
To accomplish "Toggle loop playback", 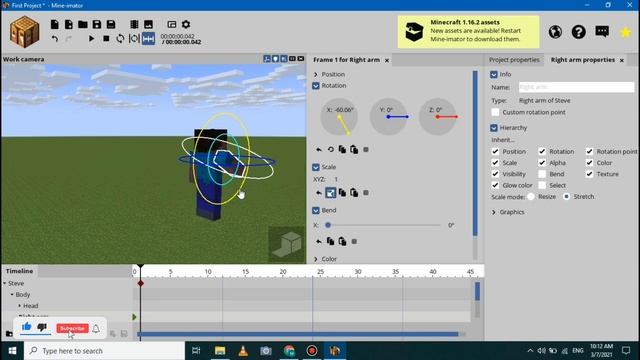I will 120,39.
